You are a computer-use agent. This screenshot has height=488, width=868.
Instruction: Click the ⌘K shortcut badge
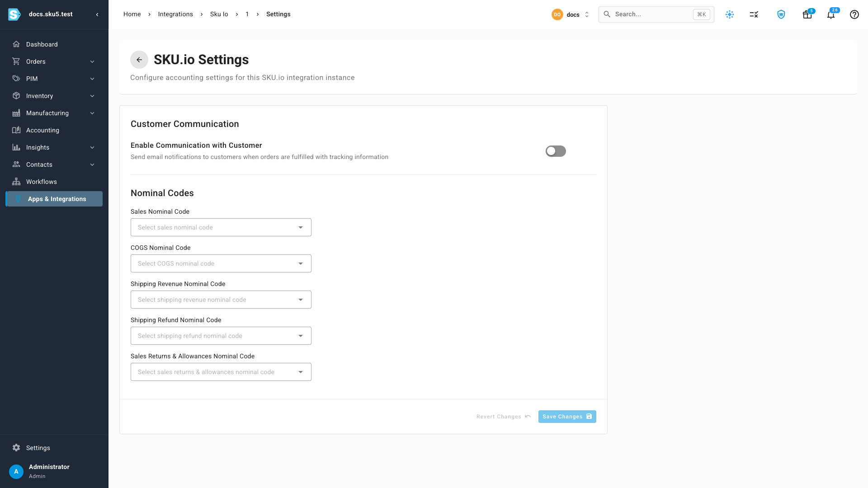(702, 14)
